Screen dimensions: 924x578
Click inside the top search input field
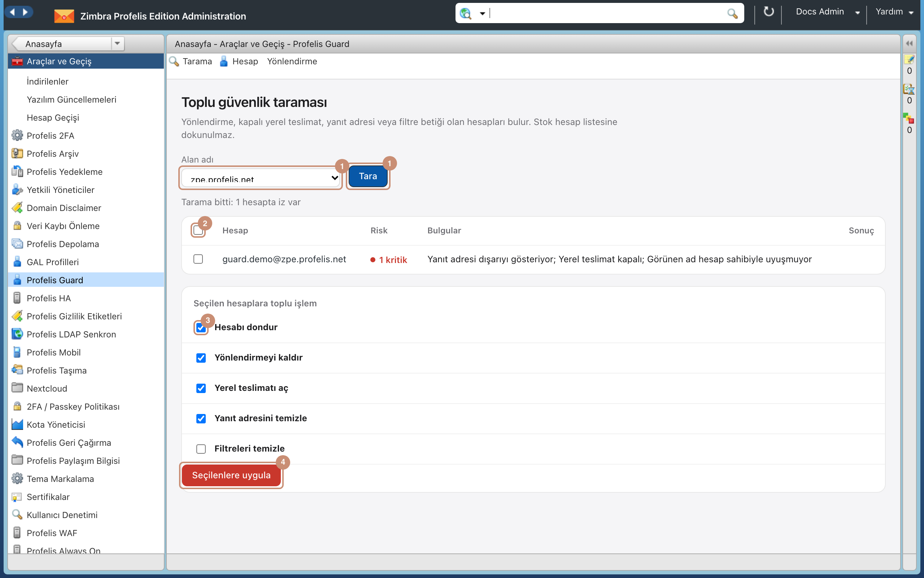tap(607, 13)
